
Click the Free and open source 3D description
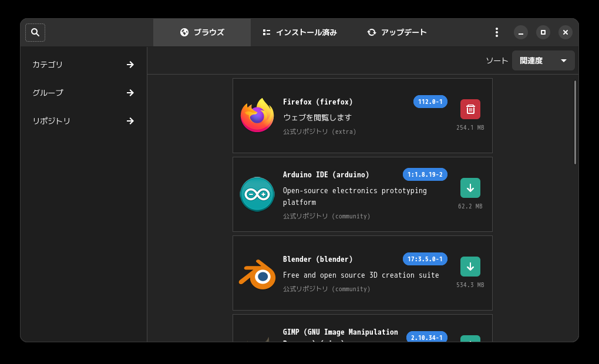coord(361,275)
